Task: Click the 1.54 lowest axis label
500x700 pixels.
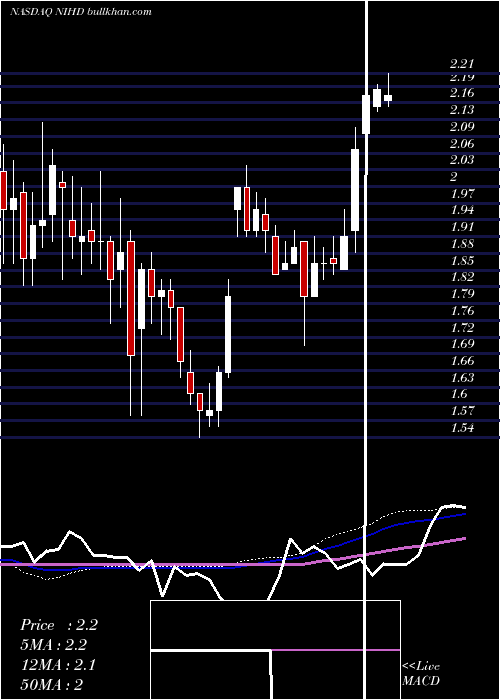Action: [x=462, y=428]
